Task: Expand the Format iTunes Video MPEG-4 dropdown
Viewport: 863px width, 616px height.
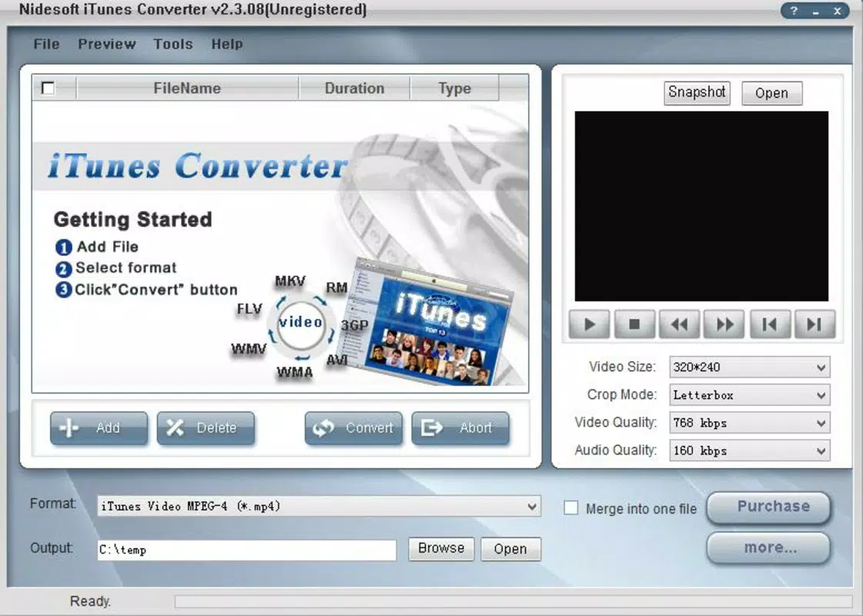Action: [319, 506]
